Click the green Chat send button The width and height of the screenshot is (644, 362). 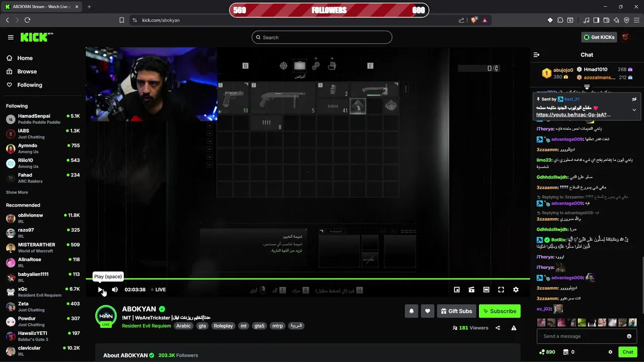click(x=627, y=352)
